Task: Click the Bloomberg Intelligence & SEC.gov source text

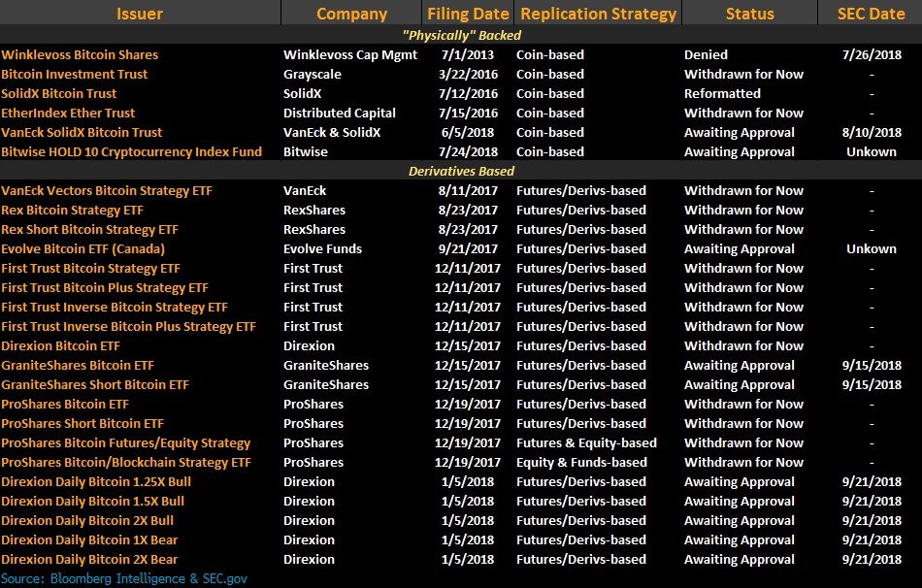Action: coord(124,578)
